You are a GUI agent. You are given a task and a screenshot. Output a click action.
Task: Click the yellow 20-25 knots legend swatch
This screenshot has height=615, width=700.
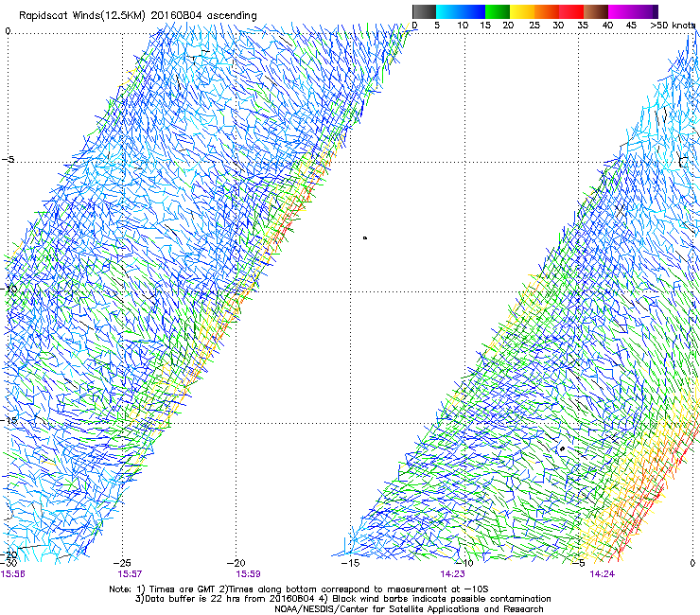522,11
